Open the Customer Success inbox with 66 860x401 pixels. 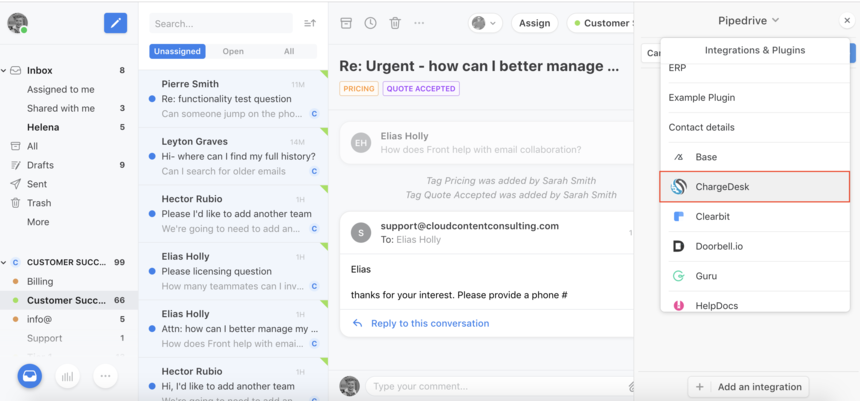69,300
